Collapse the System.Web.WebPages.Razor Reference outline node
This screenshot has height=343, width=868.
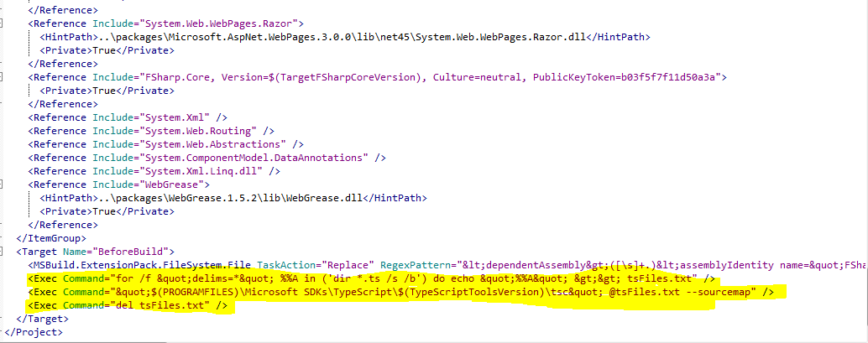click(x=1, y=23)
